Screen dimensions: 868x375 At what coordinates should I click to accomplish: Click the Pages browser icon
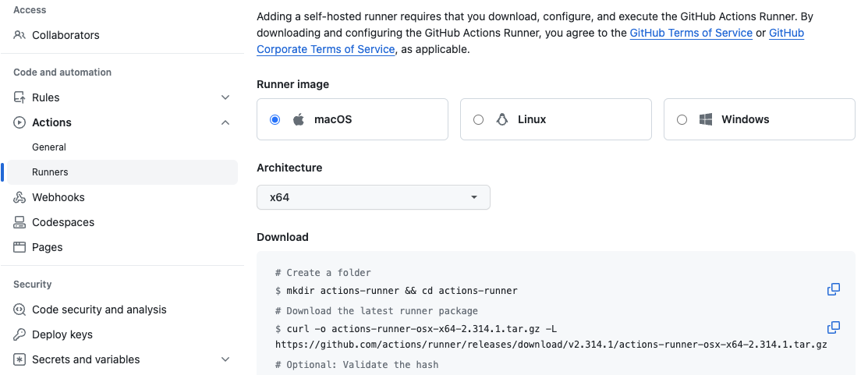[19, 247]
